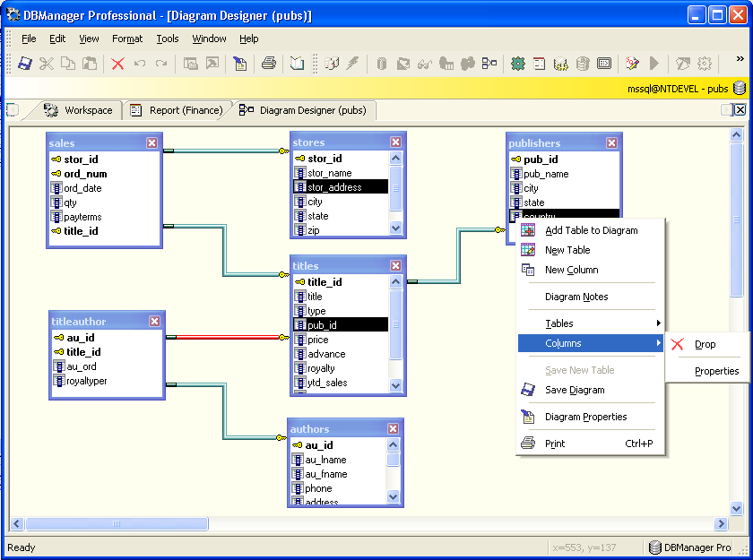Choose Diagram Properties from context menu
Viewport: 753px width, 560px height.
[590, 417]
